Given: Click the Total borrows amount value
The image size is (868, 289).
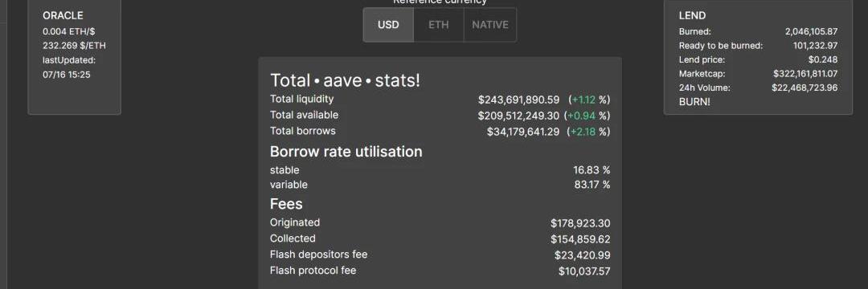Looking at the screenshot, I should [523, 132].
